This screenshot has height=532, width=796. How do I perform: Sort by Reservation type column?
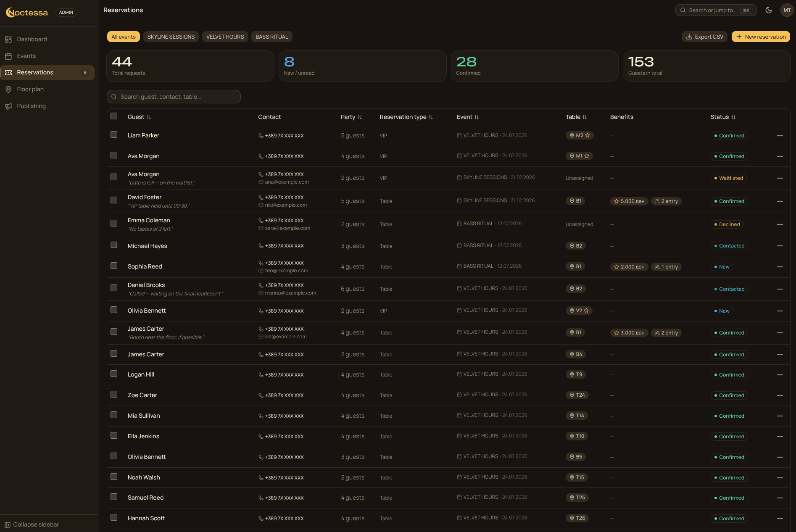point(406,117)
